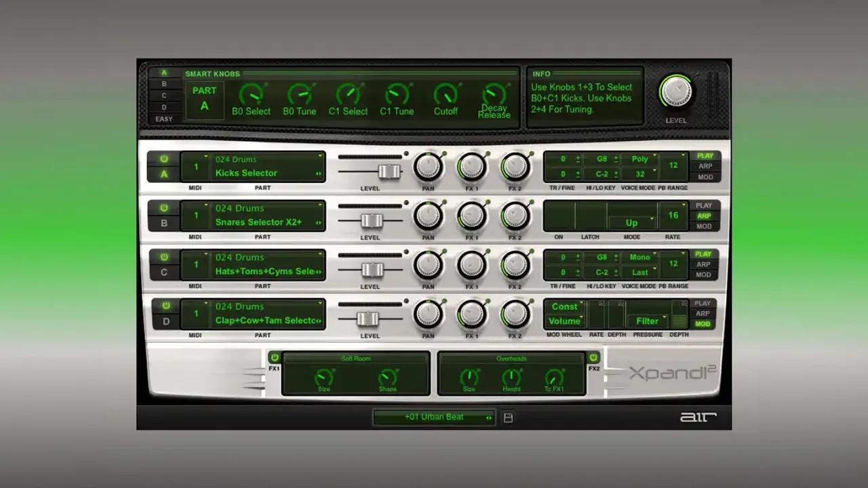
Task: Toggle FX2 power button
Action: pos(593,357)
